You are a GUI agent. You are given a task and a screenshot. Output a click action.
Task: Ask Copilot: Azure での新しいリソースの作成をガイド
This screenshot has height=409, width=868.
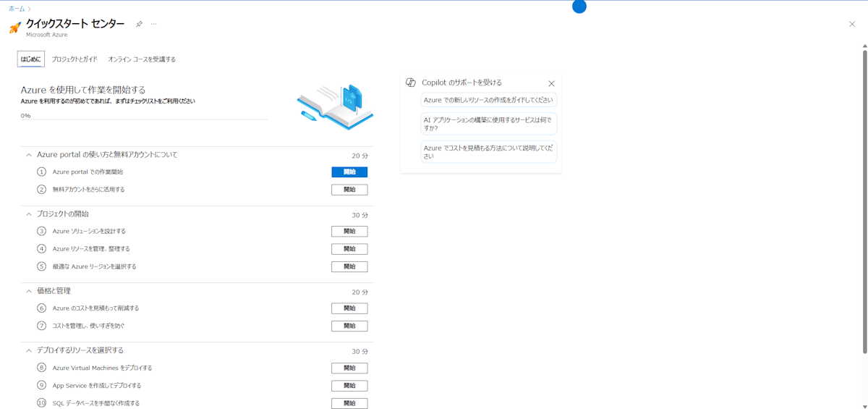pos(489,100)
